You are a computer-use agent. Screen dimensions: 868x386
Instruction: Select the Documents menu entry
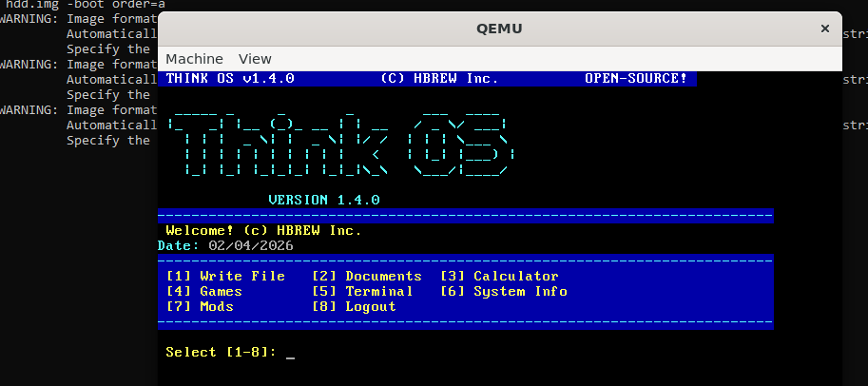coord(367,277)
